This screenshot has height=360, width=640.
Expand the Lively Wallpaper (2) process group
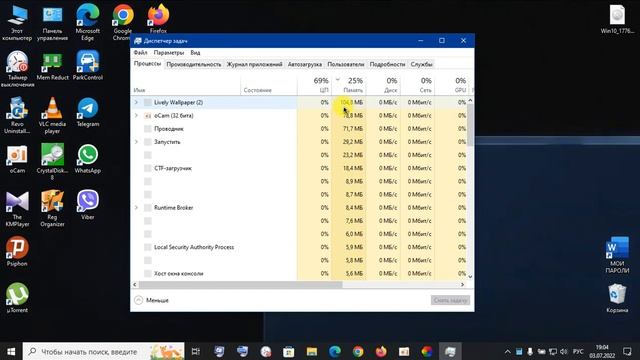[136, 102]
